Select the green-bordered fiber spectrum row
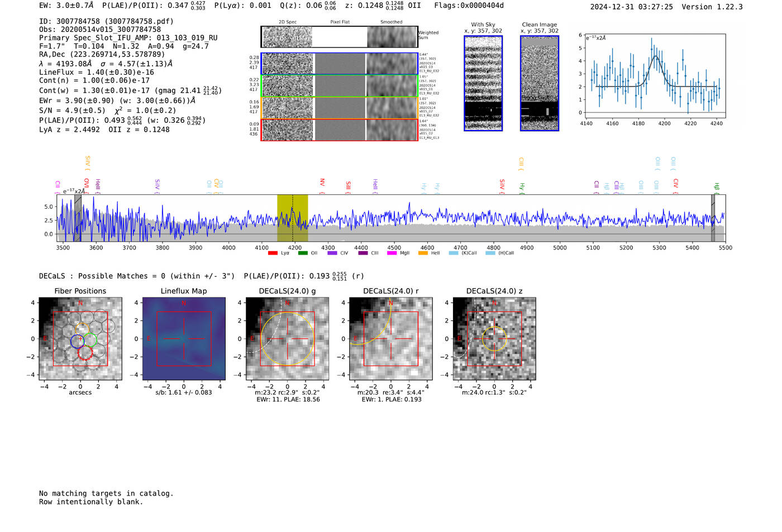 coord(340,86)
